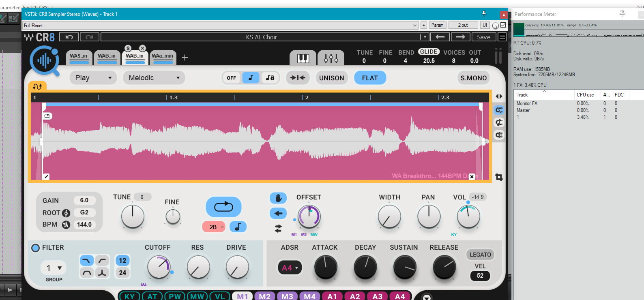Open the CR8 hamburger menu
The height and width of the screenshot is (300, 644).
tap(502, 37)
